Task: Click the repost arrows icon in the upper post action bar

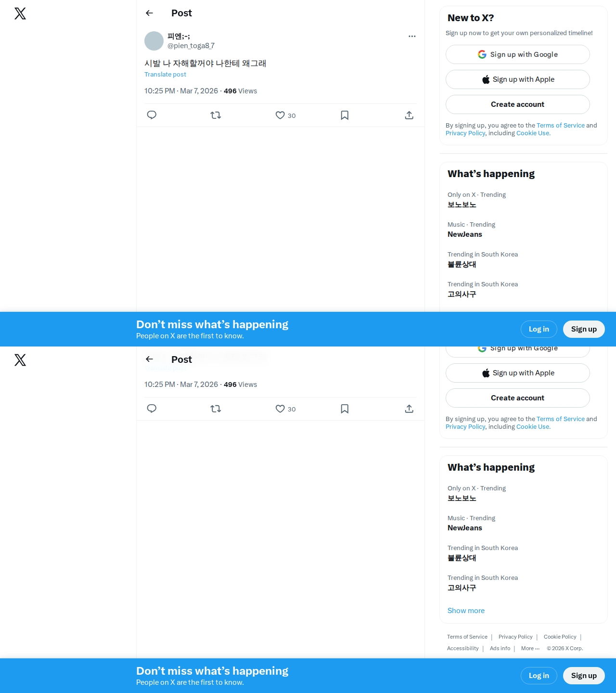Action: (216, 115)
